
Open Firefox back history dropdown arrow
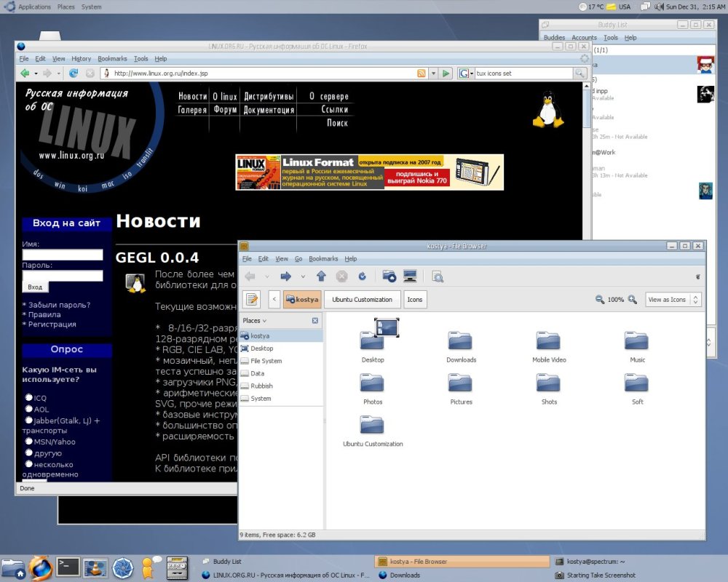(36, 73)
